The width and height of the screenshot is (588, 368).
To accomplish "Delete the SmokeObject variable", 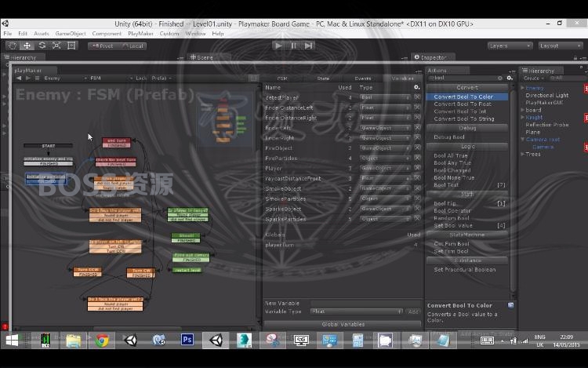I will 417,188.
